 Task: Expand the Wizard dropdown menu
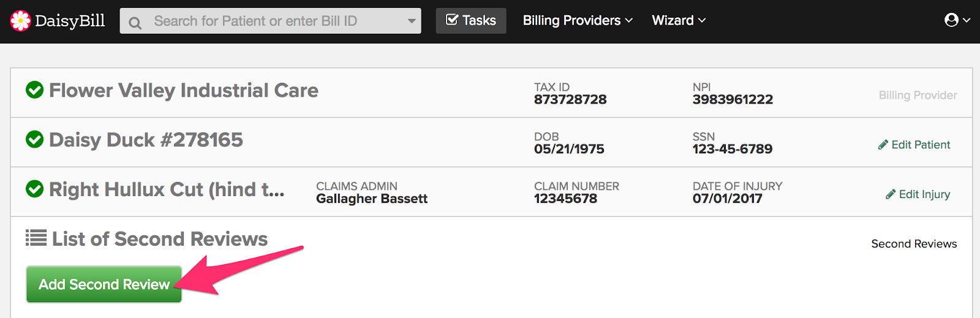coord(679,20)
